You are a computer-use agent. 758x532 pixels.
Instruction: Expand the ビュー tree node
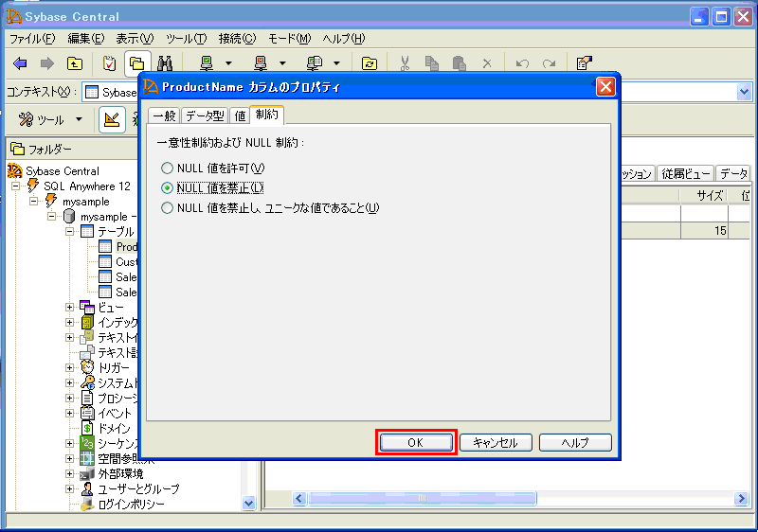coord(70,307)
